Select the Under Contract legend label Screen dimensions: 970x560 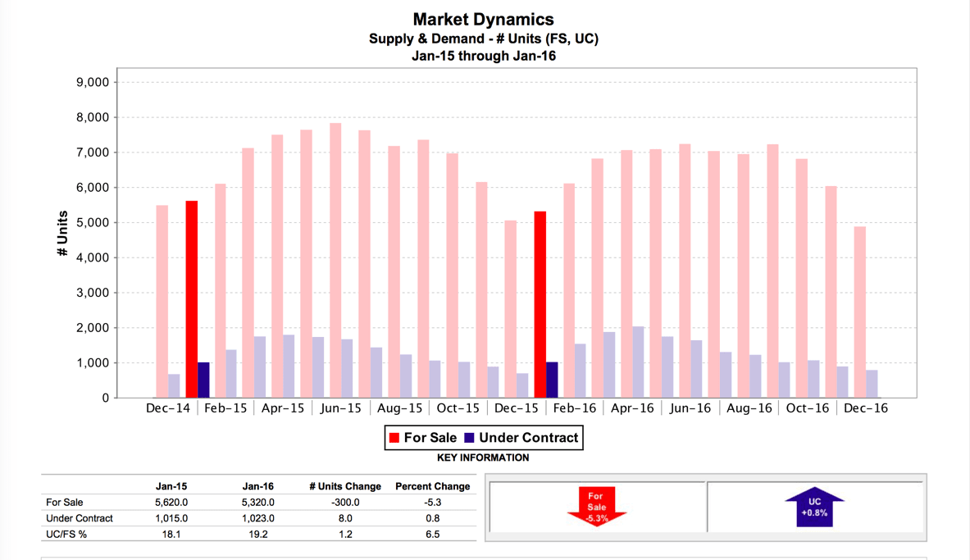pyautogui.click(x=528, y=438)
